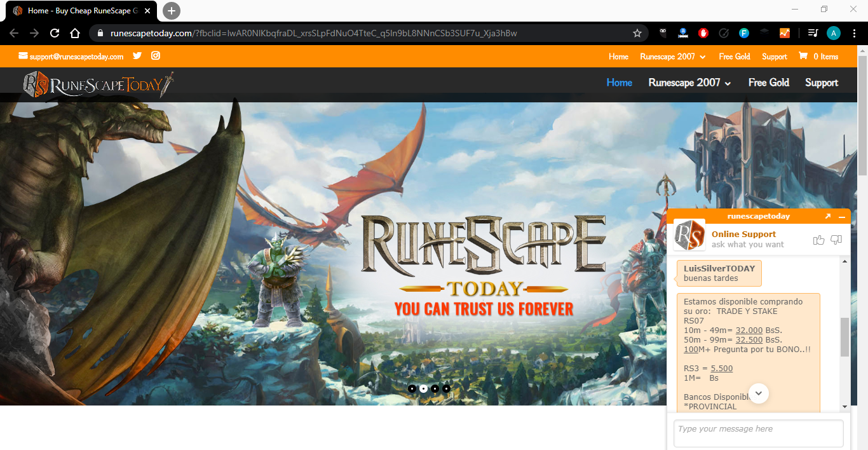The image size is (868, 450).
Task: Open the orange analytics chart extension
Action: [785, 33]
